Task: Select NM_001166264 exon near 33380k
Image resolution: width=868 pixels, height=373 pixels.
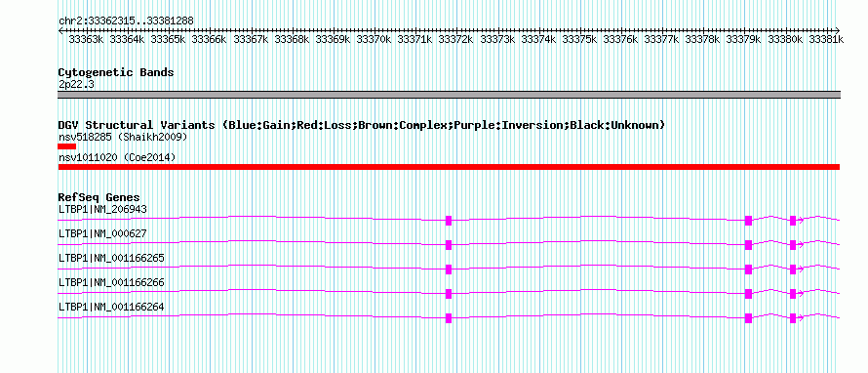Action: tap(793, 318)
